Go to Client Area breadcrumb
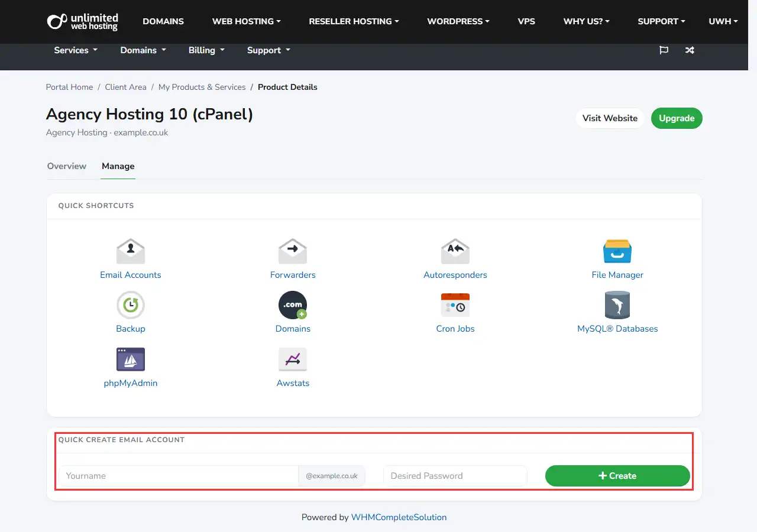Image resolution: width=757 pixels, height=532 pixels. coord(126,87)
